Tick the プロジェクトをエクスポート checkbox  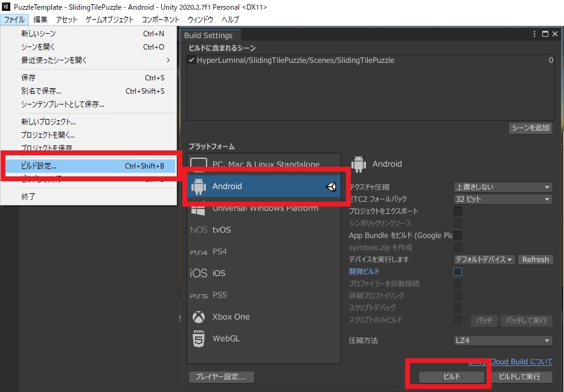(x=458, y=211)
